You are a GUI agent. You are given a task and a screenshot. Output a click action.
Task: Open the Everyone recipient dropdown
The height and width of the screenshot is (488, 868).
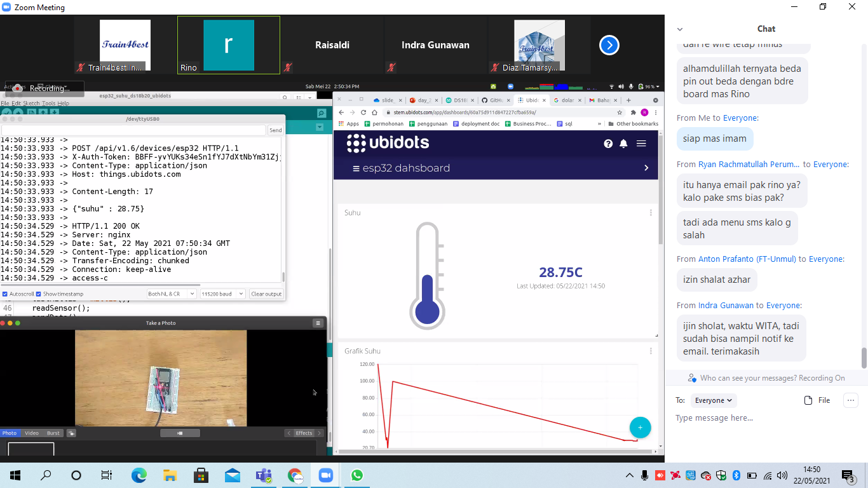pos(713,400)
